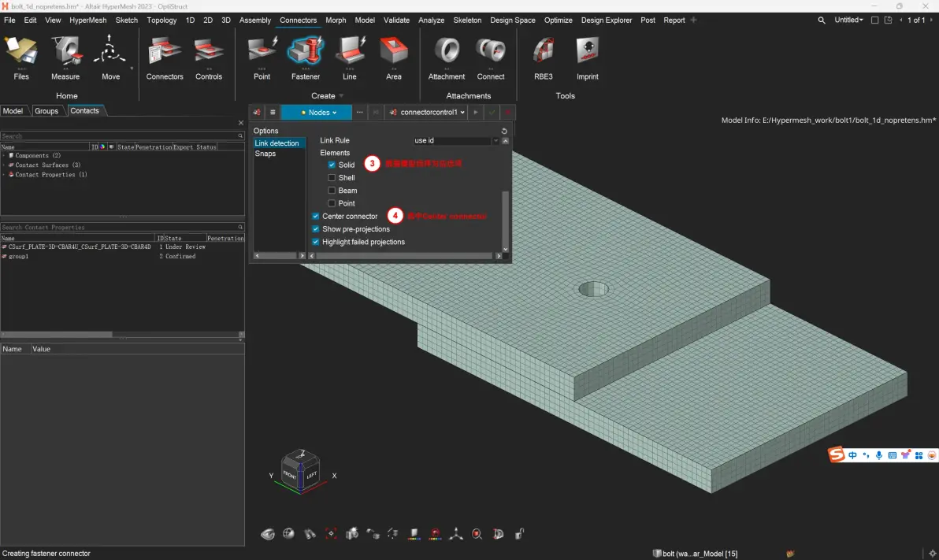Click the options panel horizontal scrollbar
The image size is (939, 560).
tap(405, 256)
